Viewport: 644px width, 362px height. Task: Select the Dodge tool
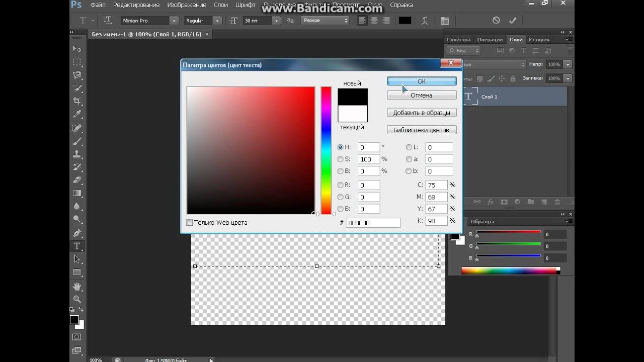pos(77,219)
